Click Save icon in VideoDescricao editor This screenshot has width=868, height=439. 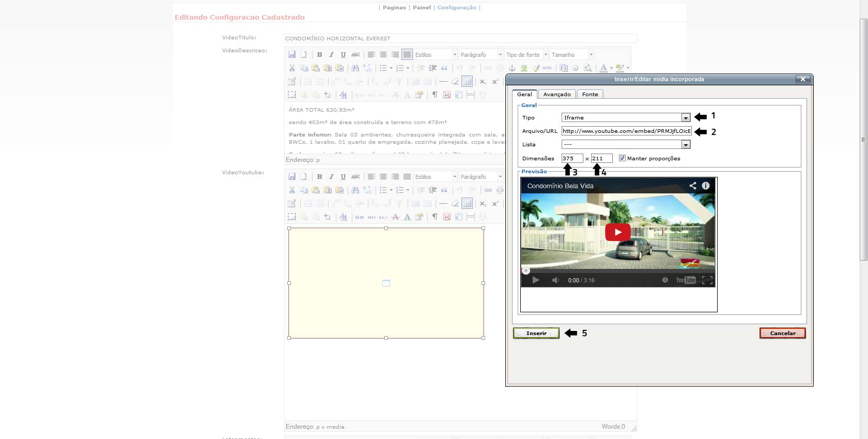(292, 54)
